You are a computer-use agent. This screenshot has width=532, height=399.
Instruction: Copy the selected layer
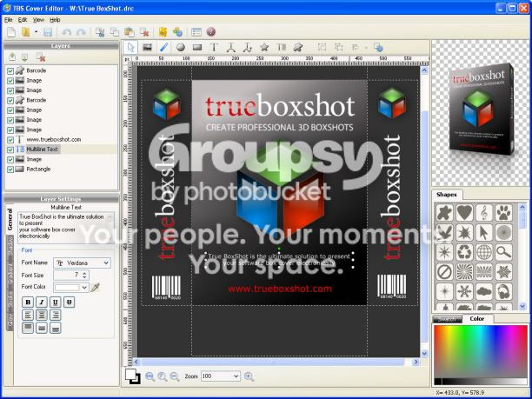point(115,32)
